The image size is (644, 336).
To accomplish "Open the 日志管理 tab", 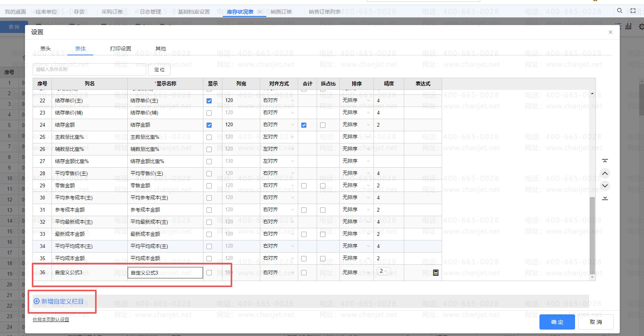I will click(x=150, y=12).
